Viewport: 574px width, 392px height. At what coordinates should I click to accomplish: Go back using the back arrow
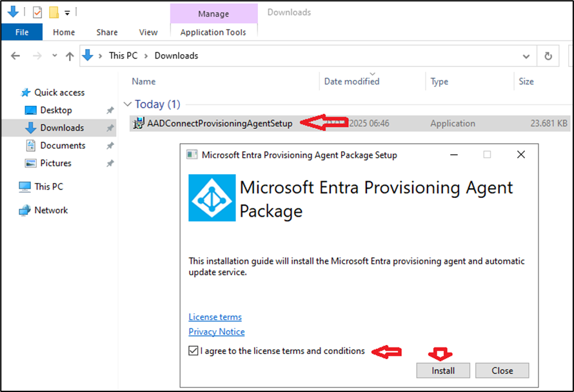[15, 56]
